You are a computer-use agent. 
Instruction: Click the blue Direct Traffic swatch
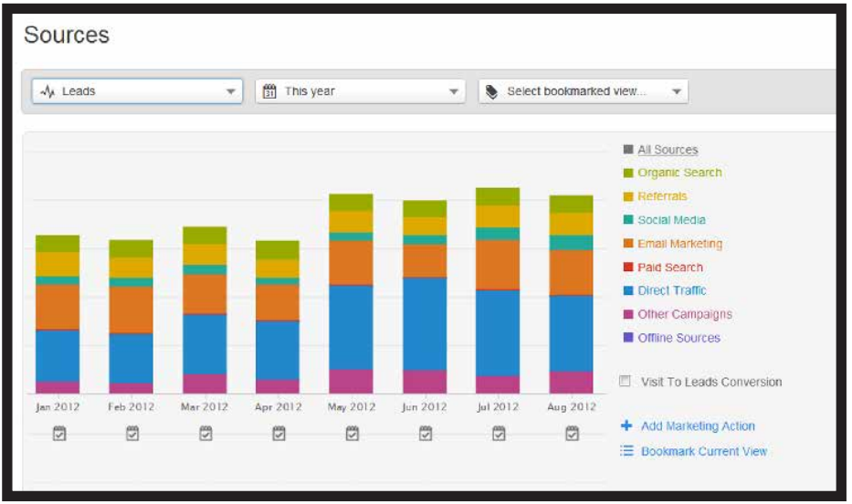pyautogui.click(x=628, y=290)
